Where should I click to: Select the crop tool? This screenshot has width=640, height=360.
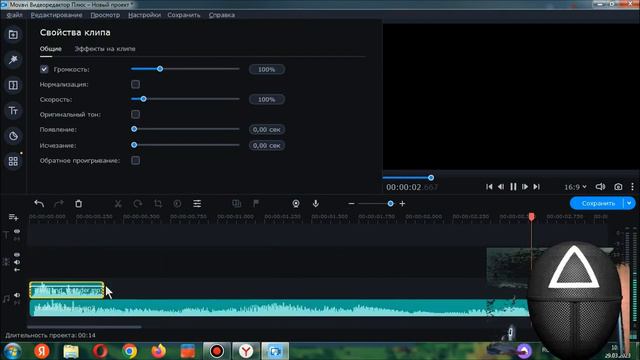(x=158, y=203)
